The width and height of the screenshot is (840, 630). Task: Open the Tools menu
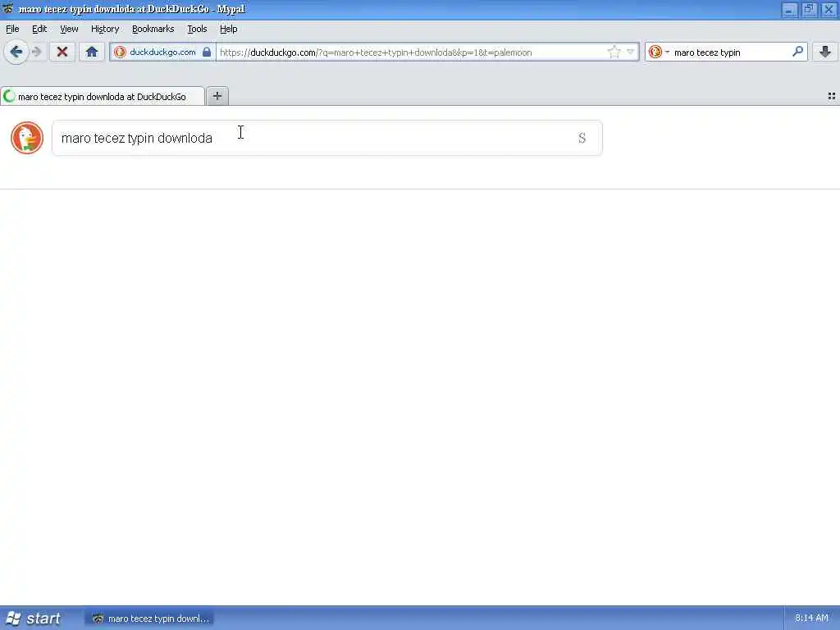(x=197, y=29)
